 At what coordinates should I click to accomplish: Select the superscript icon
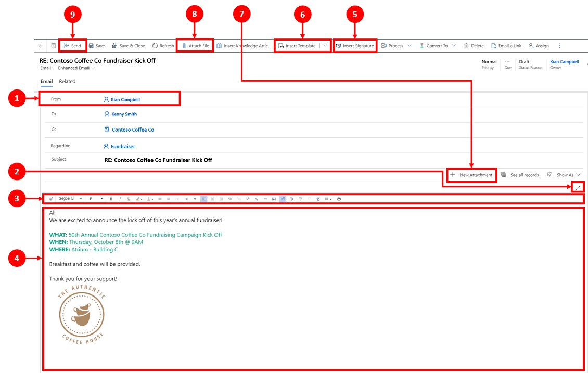click(248, 199)
